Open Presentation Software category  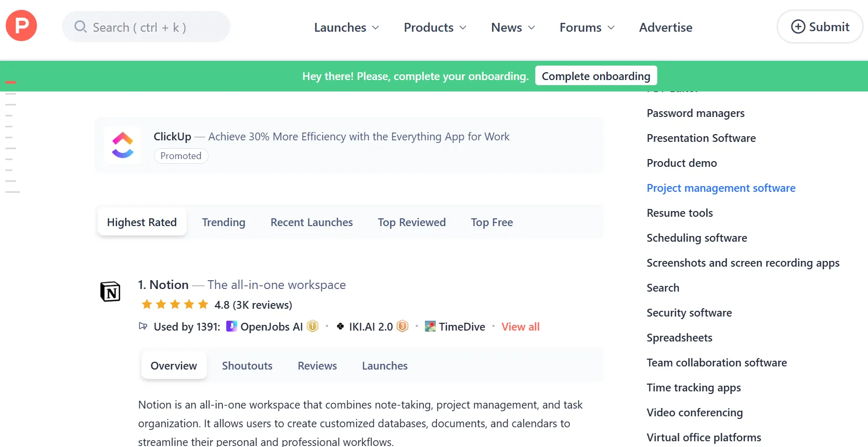701,138
